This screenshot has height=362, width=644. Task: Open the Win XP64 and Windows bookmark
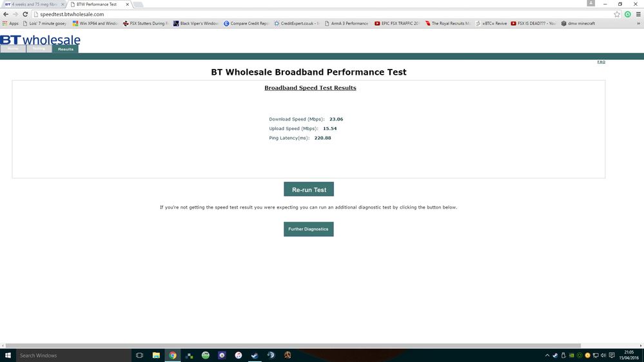coord(95,23)
